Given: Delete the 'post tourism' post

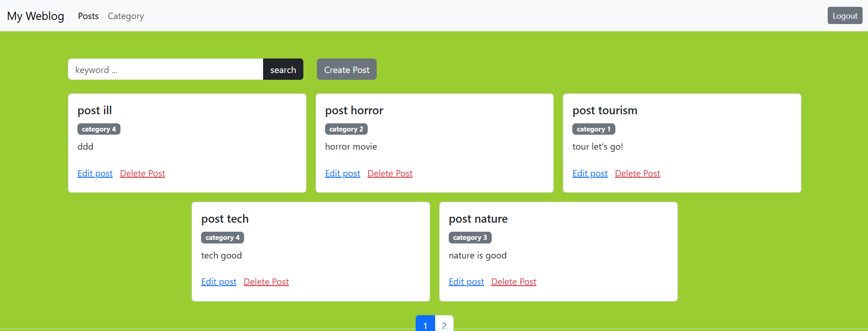Looking at the screenshot, I should 637,173.
